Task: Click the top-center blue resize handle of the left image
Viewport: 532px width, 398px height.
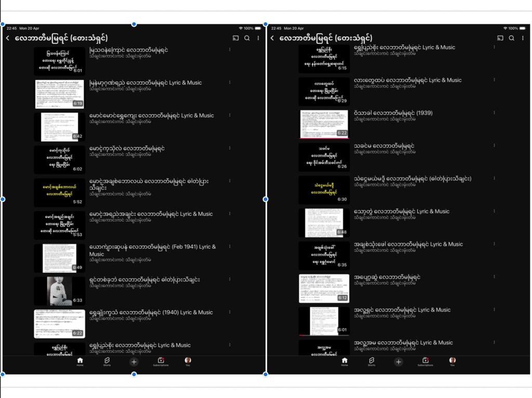Action: click(134, 24)
